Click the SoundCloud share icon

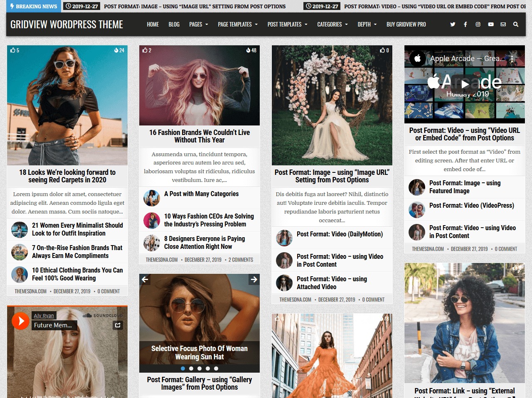[x=118, y=325]
